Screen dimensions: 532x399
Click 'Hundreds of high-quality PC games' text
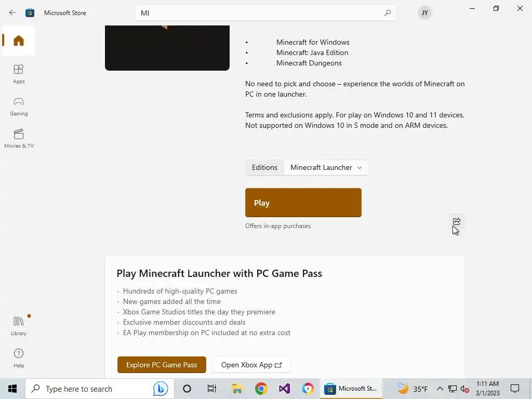180,291
